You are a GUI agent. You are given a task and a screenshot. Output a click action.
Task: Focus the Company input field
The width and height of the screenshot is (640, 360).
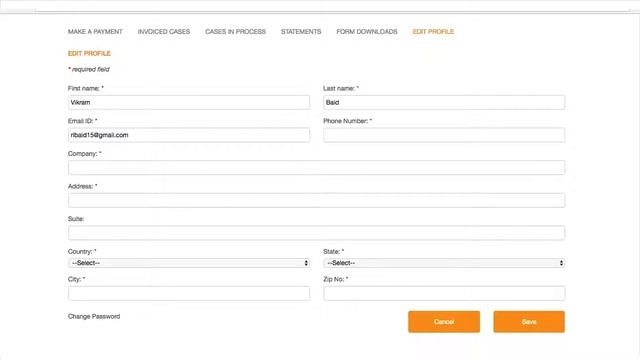tap(317, 168)
